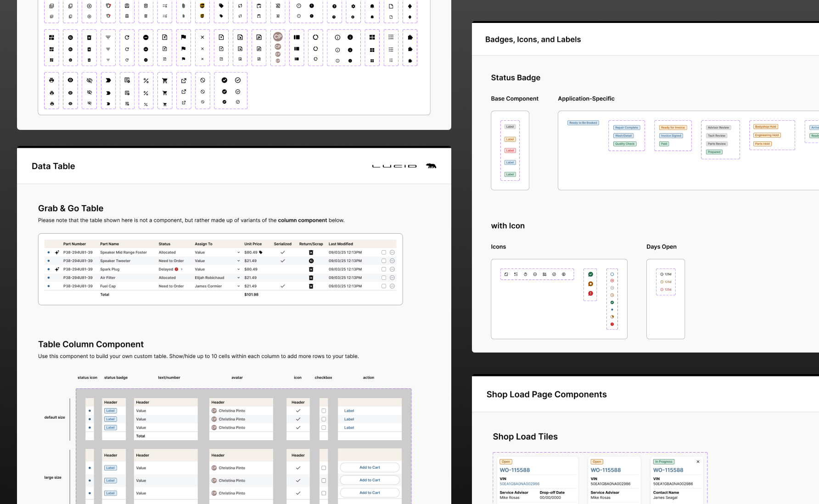Click the Last Modified column header
Image resolution: width=819 pixels, height=504 pixels.
[x=341, y=244]
